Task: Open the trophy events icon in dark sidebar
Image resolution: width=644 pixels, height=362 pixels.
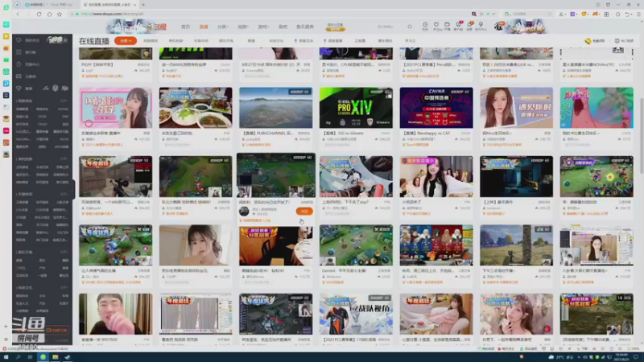Action: click(x=19, y=88)
